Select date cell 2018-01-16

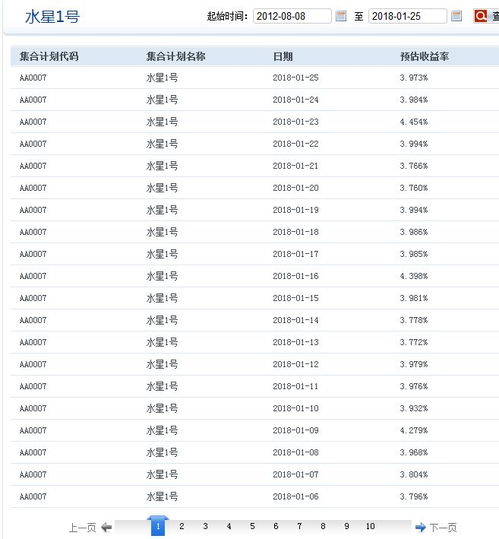(296, 276)
